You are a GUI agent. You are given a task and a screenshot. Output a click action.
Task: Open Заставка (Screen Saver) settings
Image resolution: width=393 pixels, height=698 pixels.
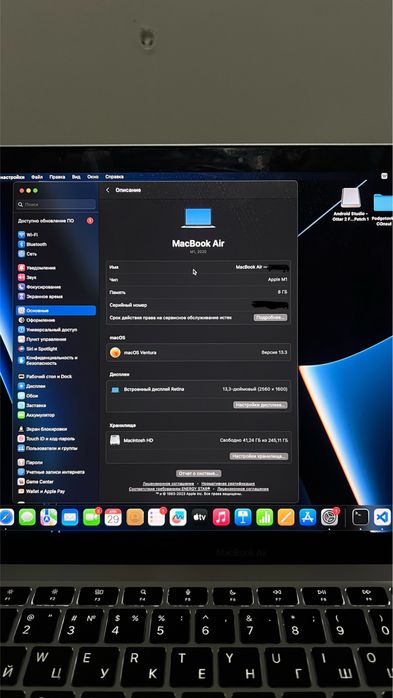pos(56,406)
